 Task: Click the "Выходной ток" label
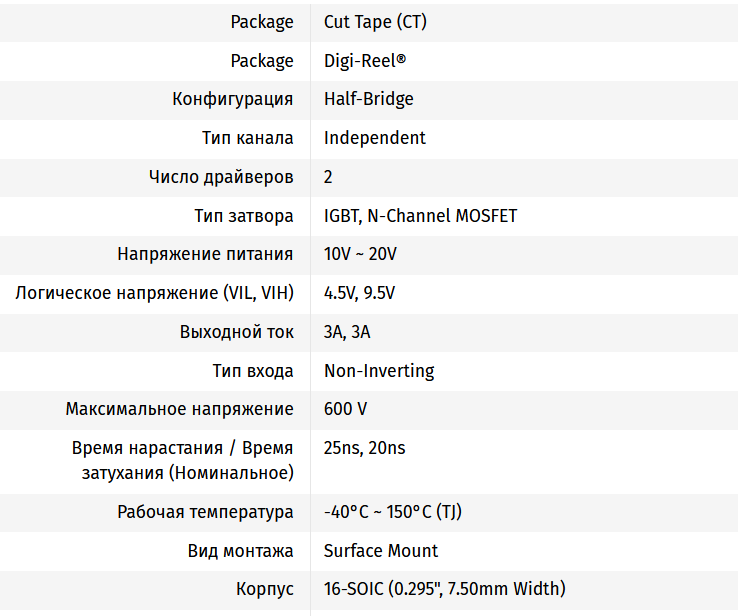coord(237,332)
